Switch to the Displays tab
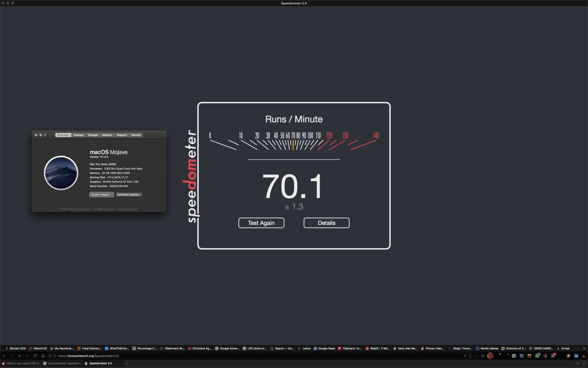 78,135
